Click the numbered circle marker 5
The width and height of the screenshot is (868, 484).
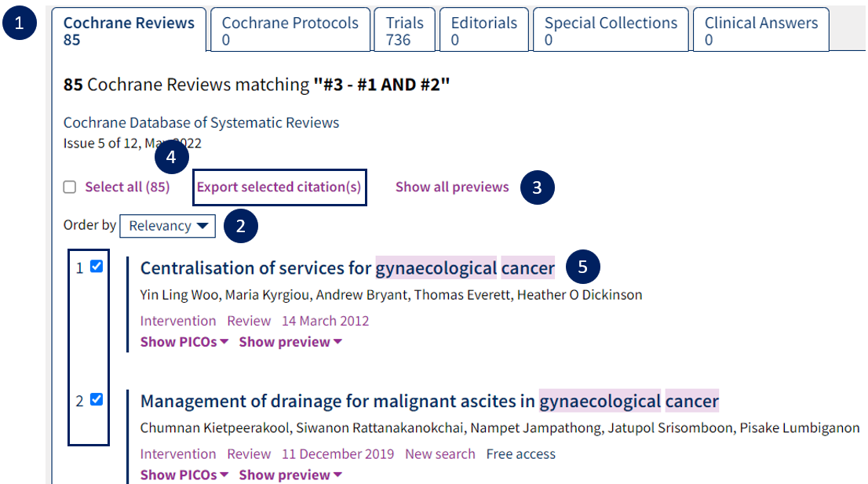tap(582, 267)
